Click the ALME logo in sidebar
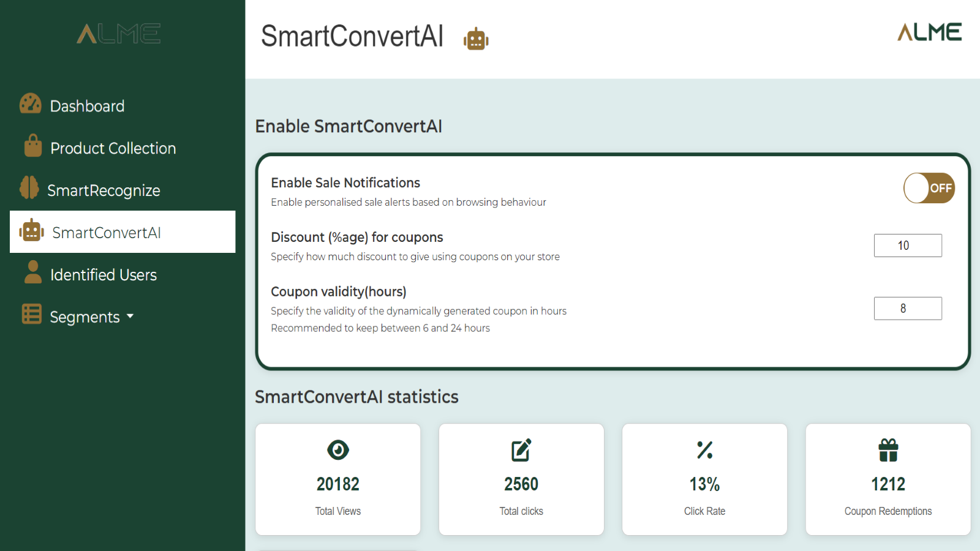The height and width of the screenshot is (551, 980). point(119,34)
